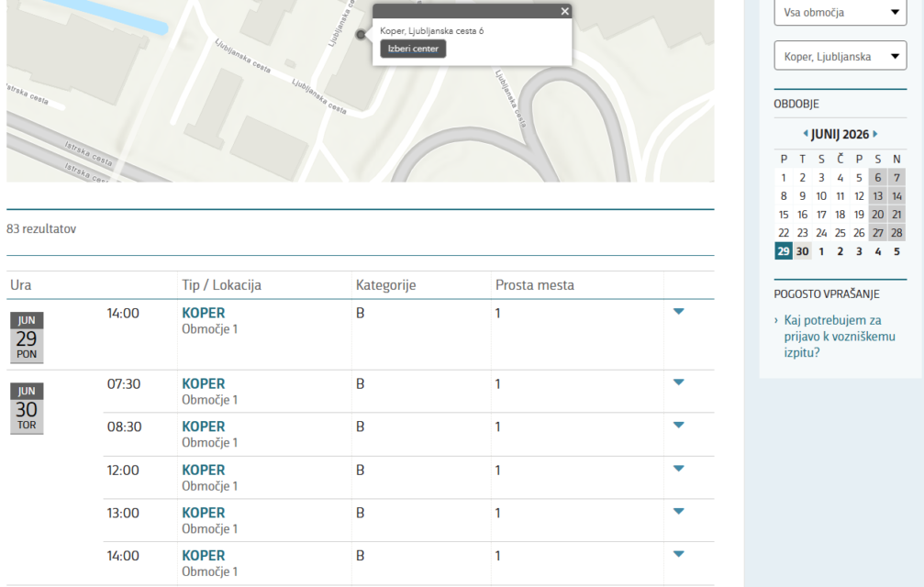Expand the June 29 14:00 slot arrow
924x587 pixels.
pyautogui.click(x=678, y=312)
